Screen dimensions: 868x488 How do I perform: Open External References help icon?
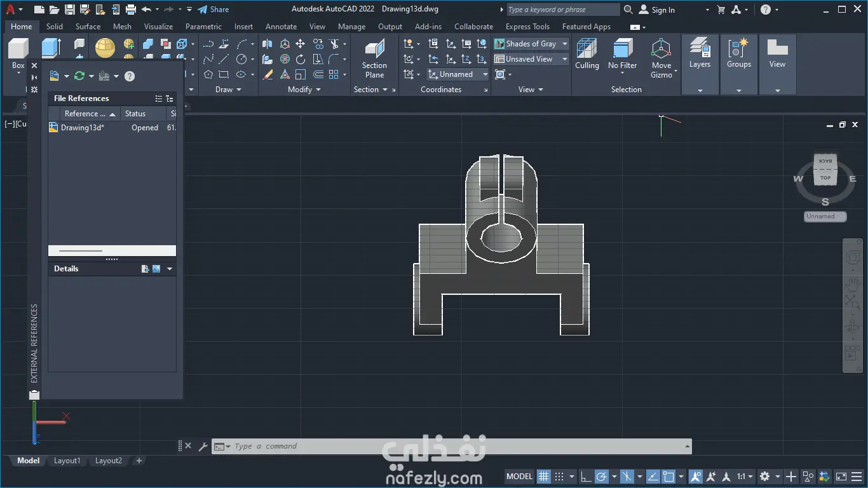[130, 76]
